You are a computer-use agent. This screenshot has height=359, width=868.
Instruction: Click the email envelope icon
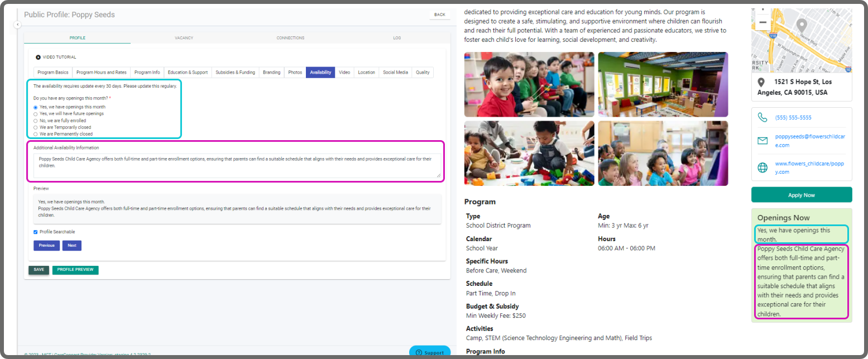pyautogui.click(x=763, y=141)
